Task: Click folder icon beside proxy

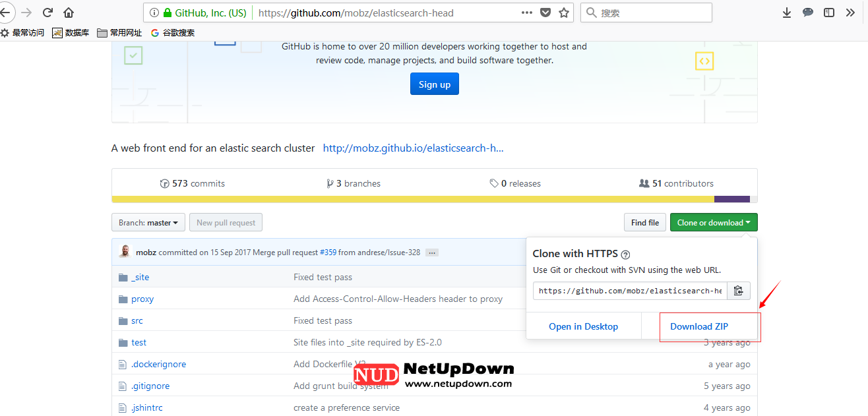Action: tap(123, 299)
